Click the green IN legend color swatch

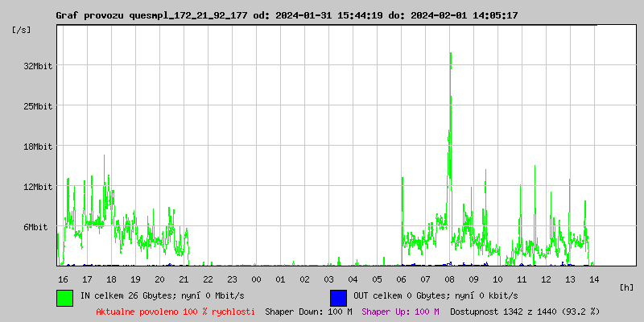point(64,297)
